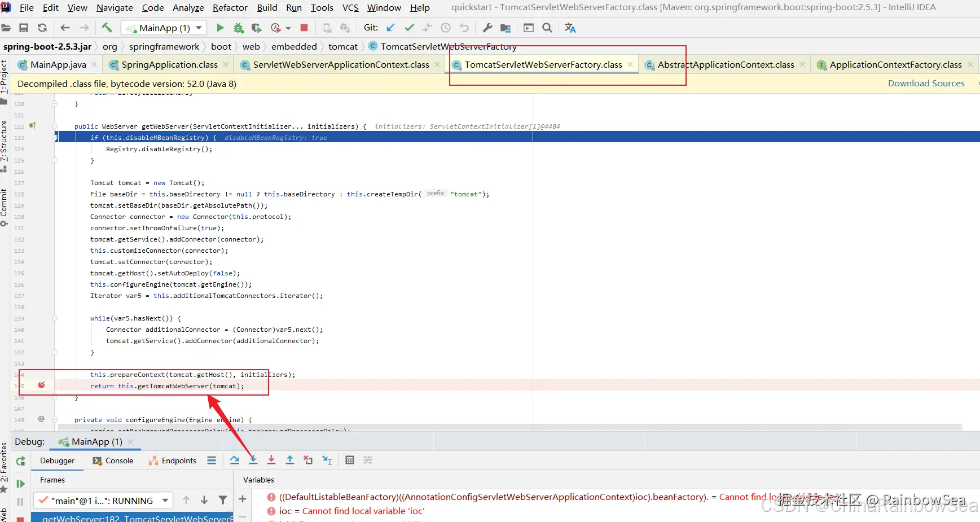Click the Save All toolbar icon
The image size is (980, 522).
pos(24,28)
